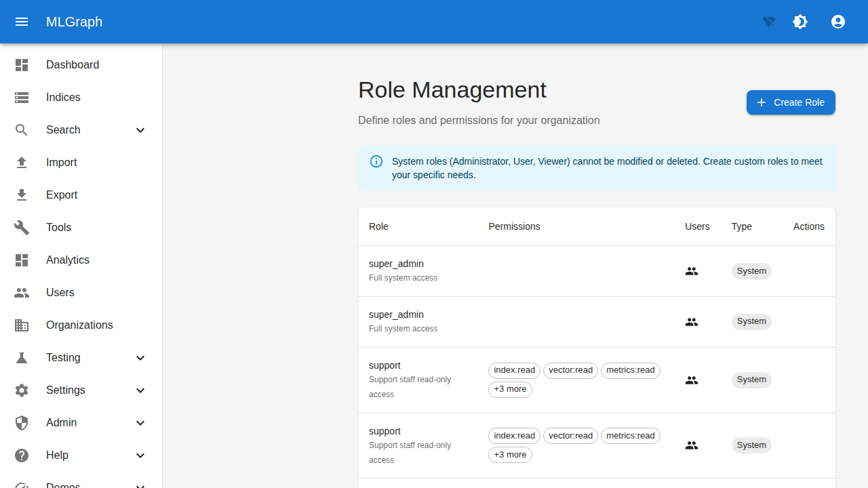
Task: Show more permissions via +3 more chip
Action: 510,389
